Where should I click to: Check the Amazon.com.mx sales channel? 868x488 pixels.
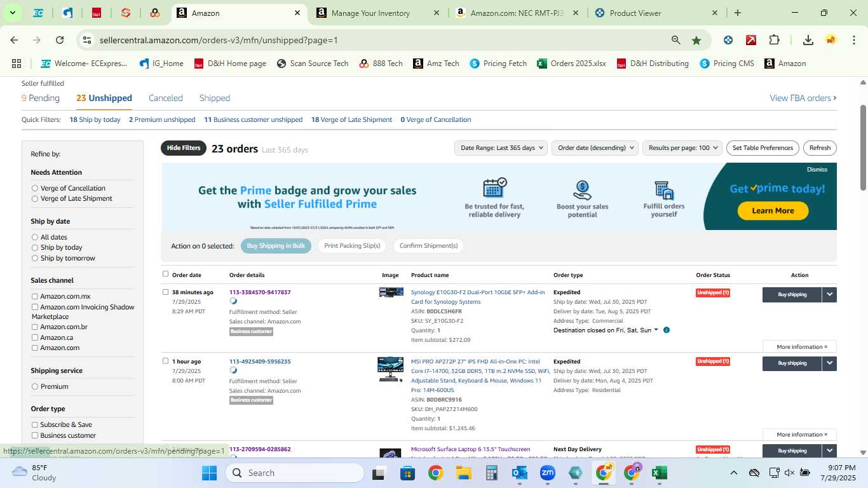(35, 296)
